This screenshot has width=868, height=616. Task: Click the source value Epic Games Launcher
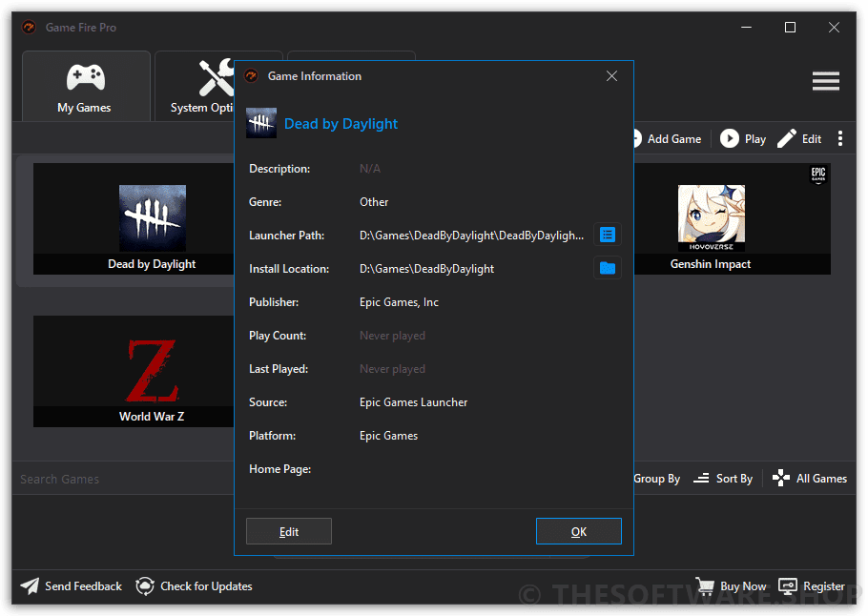click(414, 402)
